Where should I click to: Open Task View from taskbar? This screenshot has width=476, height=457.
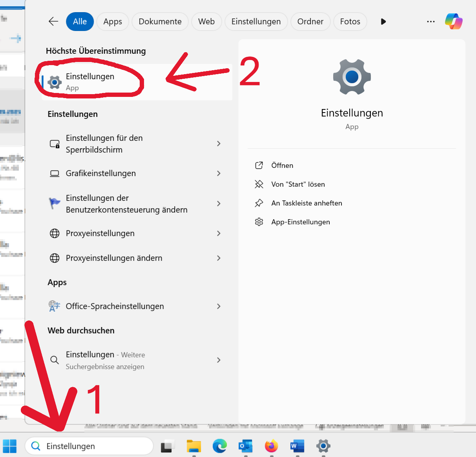168,446
